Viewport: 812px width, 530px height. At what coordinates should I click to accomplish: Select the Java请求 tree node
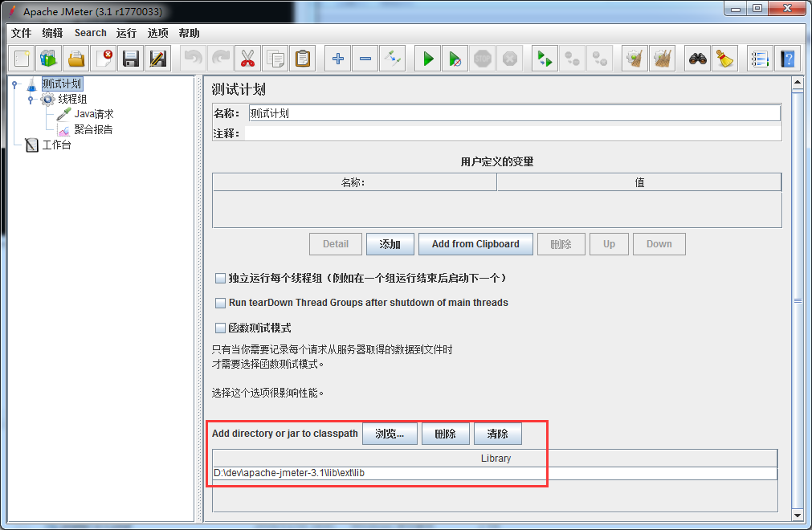tap(94, 114)
